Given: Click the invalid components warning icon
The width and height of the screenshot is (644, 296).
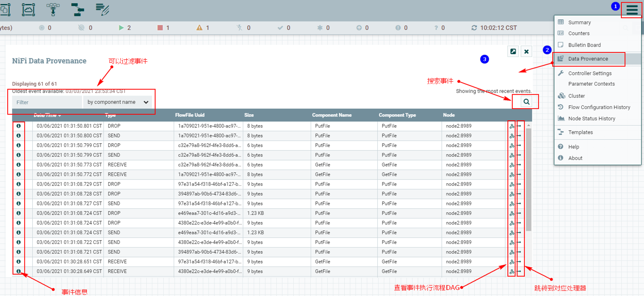Looking at the screenshot, I should tap(199, 28).
